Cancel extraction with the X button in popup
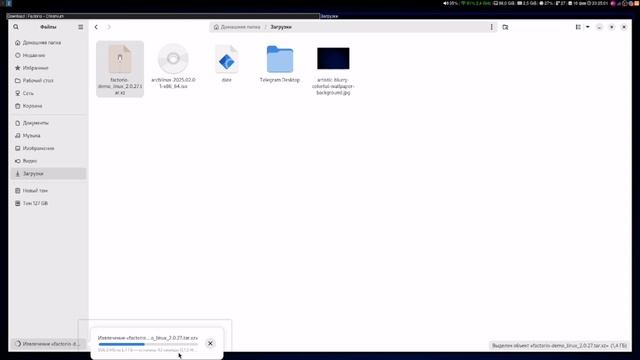The height and width of the screenshot is (360, 640). 210,343
